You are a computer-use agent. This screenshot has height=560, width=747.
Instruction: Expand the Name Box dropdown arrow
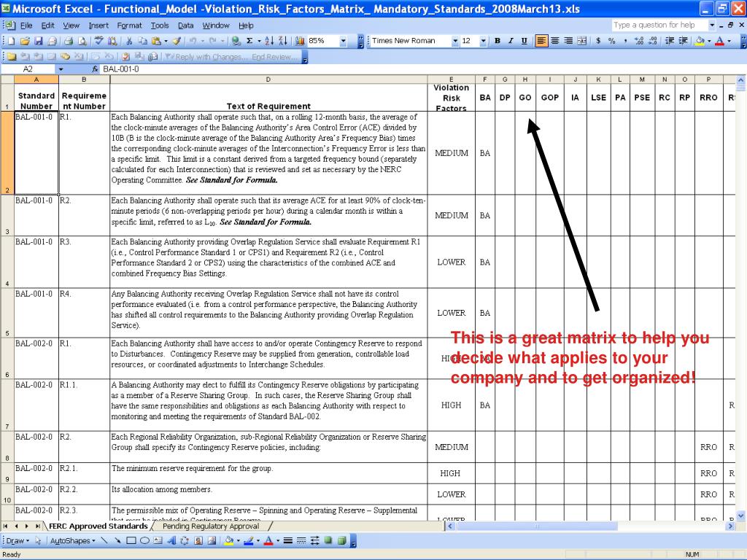pyautogui.click(x=61, y=69)
